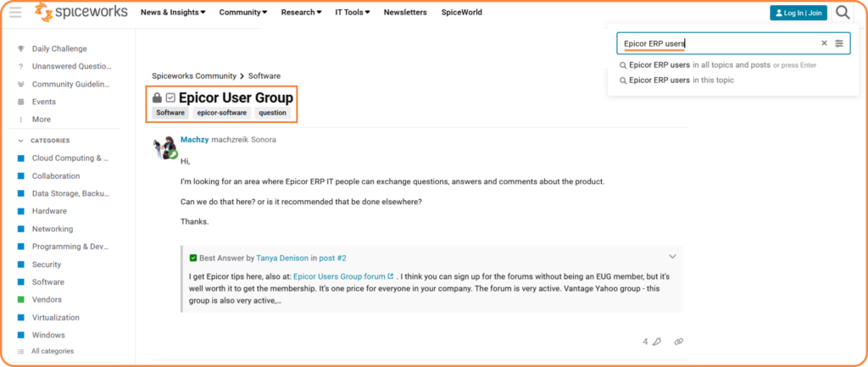Open advanced search filters icon
The image size is (868, 367).
pyautogui.click(x=839, y=43)
